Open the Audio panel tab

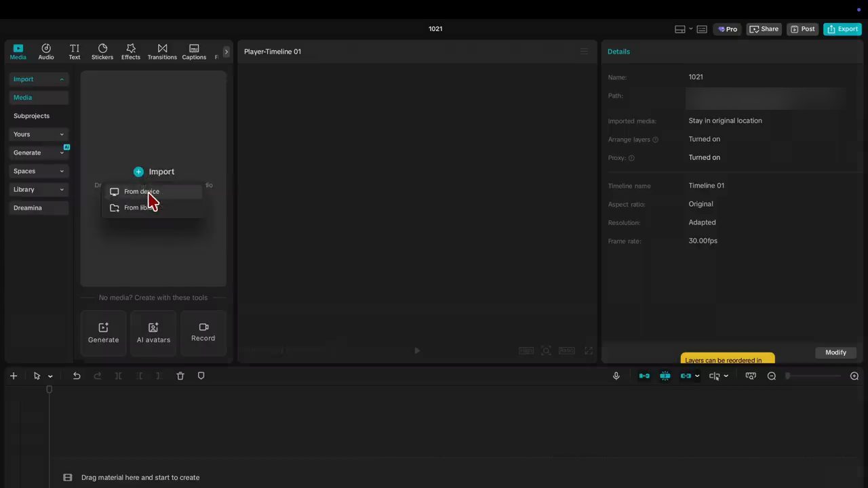click(x=46, y=52)
